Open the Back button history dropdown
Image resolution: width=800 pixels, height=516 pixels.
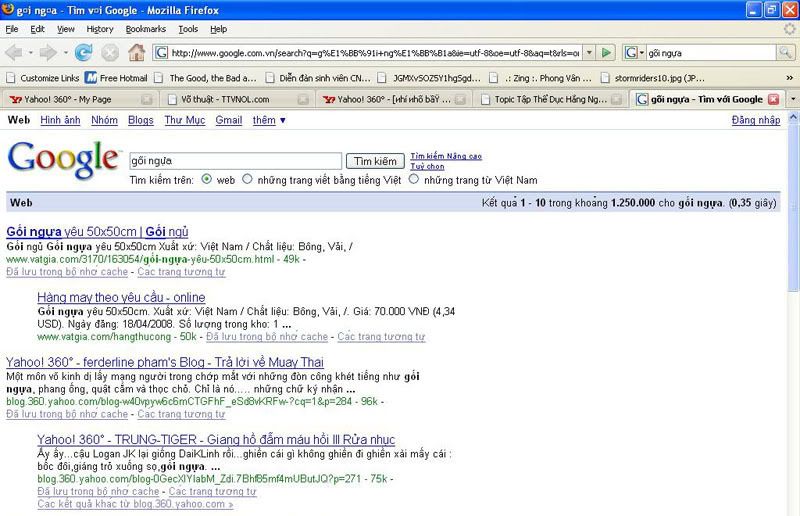(31, 53)
